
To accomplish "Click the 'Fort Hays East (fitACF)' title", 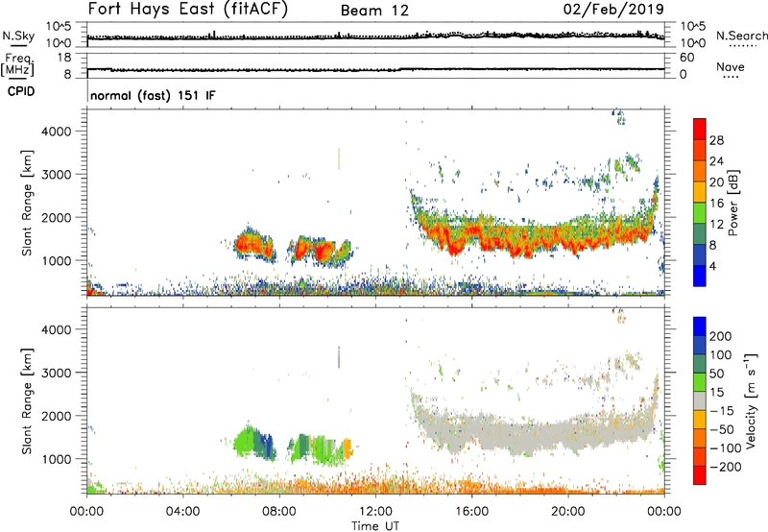I will tap(188, 9).
